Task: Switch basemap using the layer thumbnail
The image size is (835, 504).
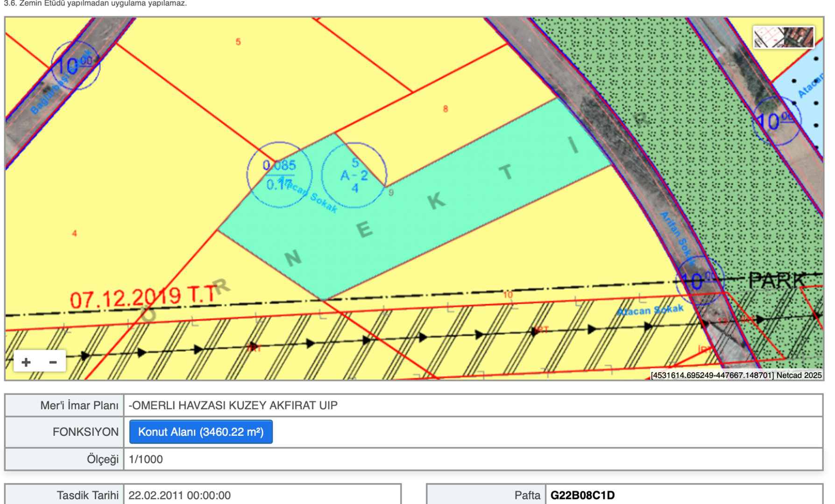Action: pos(783,37)
